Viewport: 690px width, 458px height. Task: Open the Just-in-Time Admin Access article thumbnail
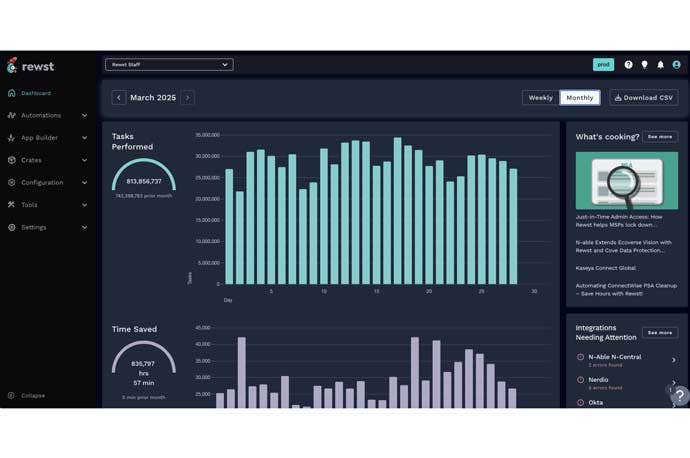pyautogui.click(x=626, y=180)
